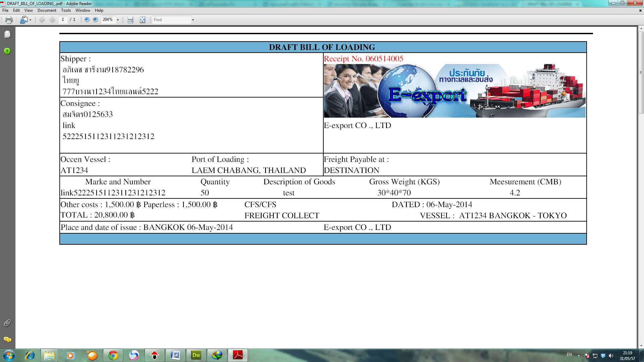
Task: Open the Tools menu
Action: (66, 10)
